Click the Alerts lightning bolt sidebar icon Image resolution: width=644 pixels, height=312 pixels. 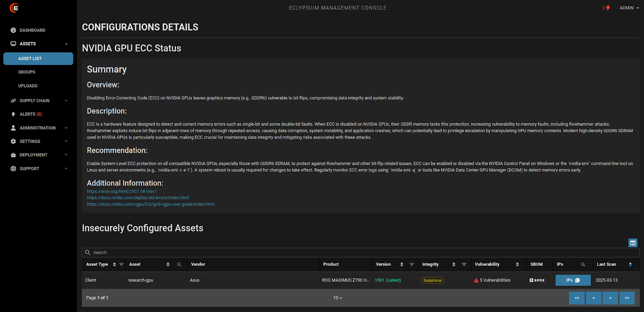tap(13, 114)
